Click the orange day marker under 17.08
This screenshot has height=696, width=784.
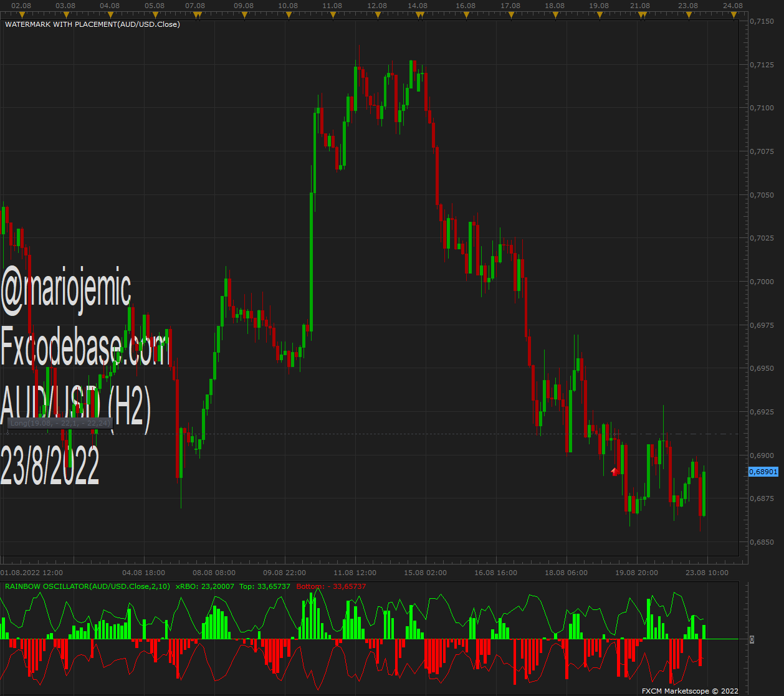[x=510, y=14]
